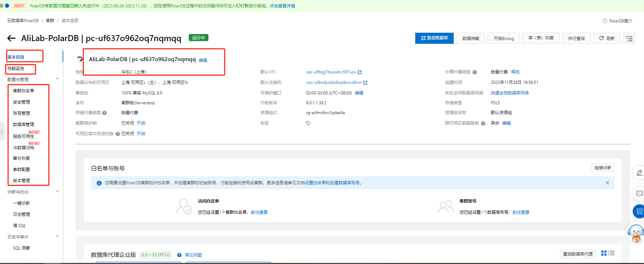Image resolution: width=644 pixels, height=264 pixels.
Task: Click the floating pencil edit icon
Action: 639,173
